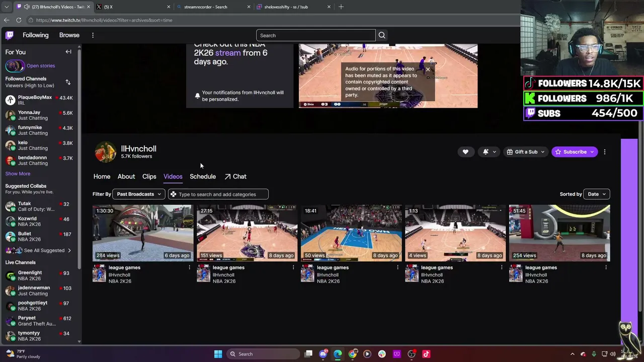Image resolution: width=644 pixels, height=362 pixels.
Task: Select the Videos channel tab
Action: pos(173,176)
